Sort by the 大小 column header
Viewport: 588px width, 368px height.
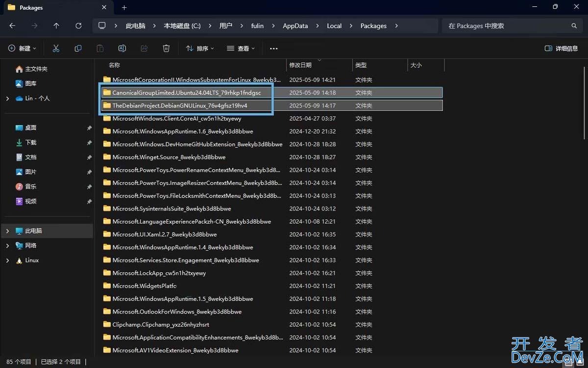[x=416, y=65]
